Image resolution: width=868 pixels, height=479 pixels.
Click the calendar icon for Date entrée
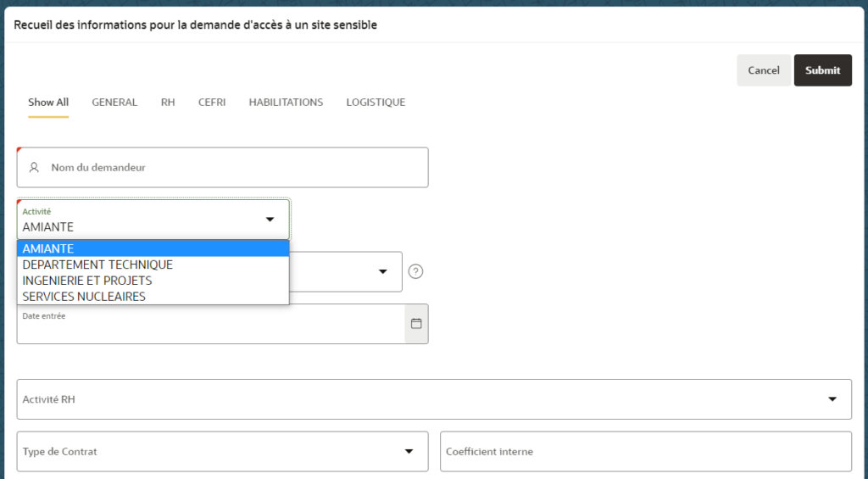tap(416, 324)
